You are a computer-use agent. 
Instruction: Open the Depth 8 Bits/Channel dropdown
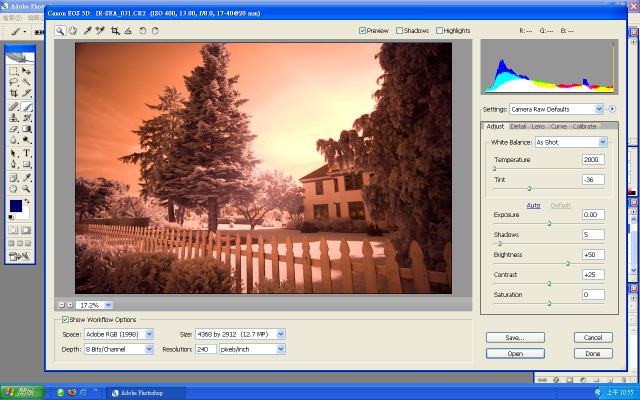119,349
